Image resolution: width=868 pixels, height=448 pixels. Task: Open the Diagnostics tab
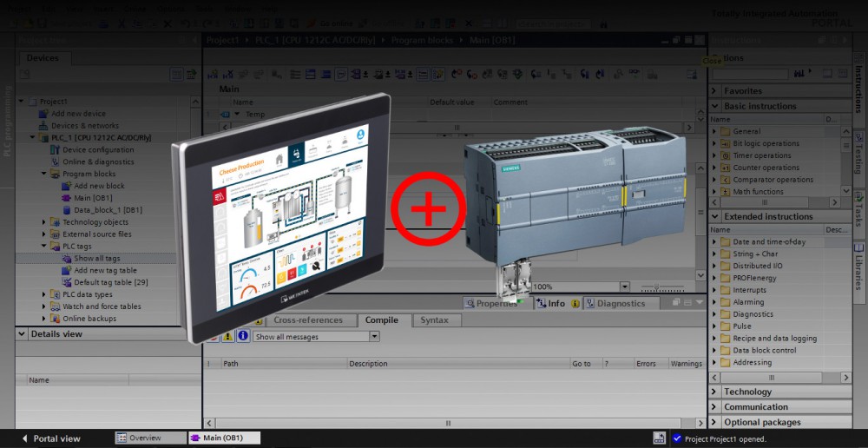[x=621, y=304]
